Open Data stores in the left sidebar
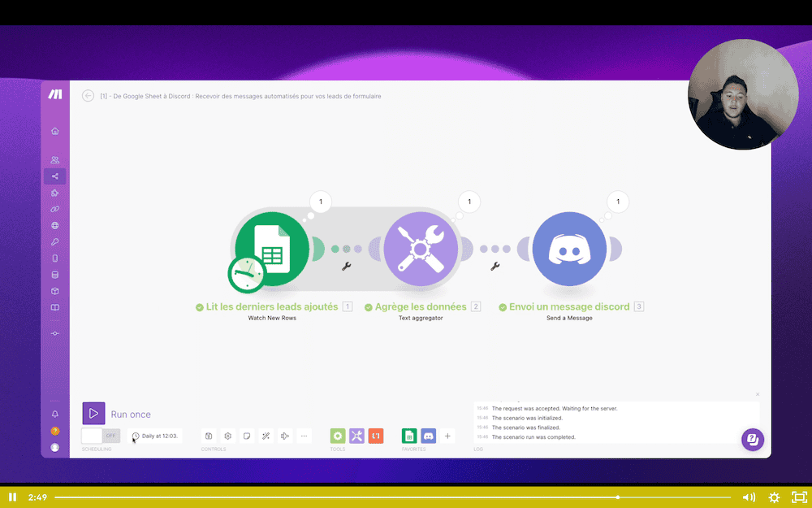Viewport: 812px width, 508px height. click(x=55, y=275)
